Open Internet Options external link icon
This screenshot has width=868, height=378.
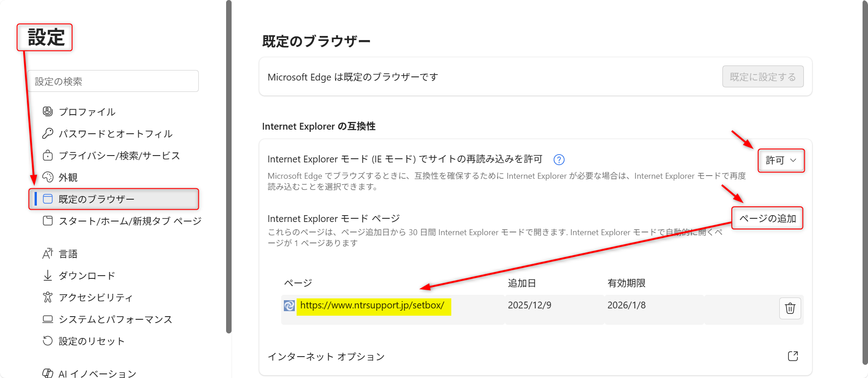pos(792,356)
